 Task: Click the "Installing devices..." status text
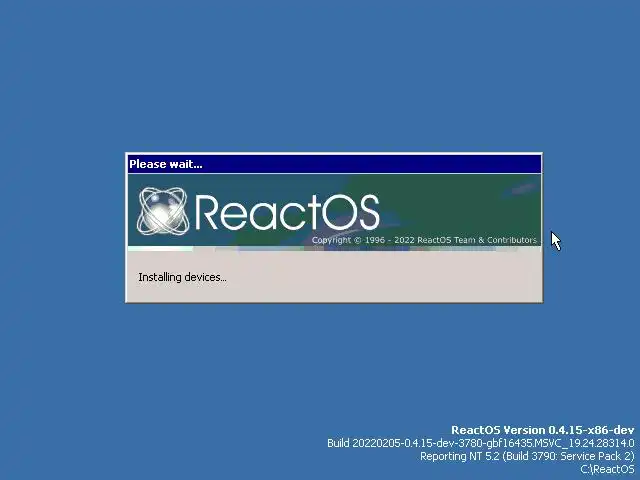[182, 277]
